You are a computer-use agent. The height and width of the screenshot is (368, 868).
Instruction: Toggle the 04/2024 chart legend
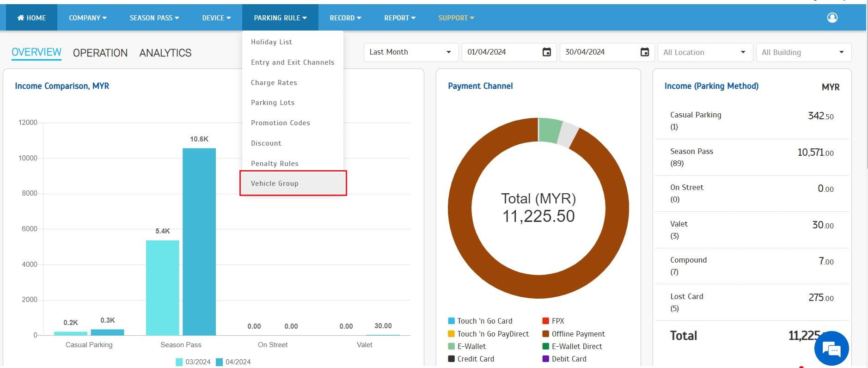point(233,362)
